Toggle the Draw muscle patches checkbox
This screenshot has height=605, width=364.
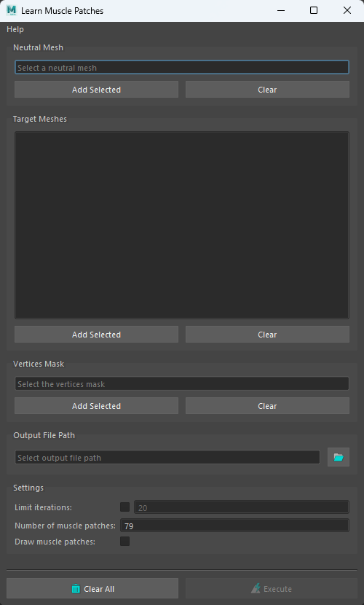pos(124,542)
